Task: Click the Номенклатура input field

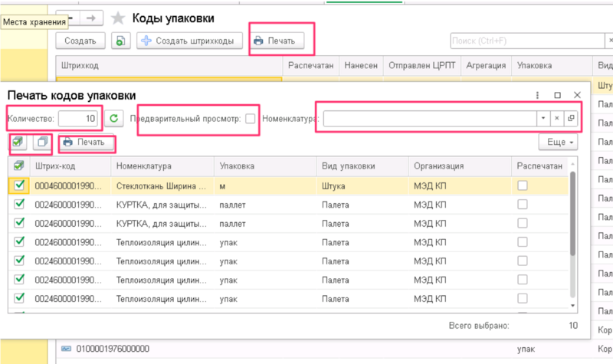Action: click(430, 119)
